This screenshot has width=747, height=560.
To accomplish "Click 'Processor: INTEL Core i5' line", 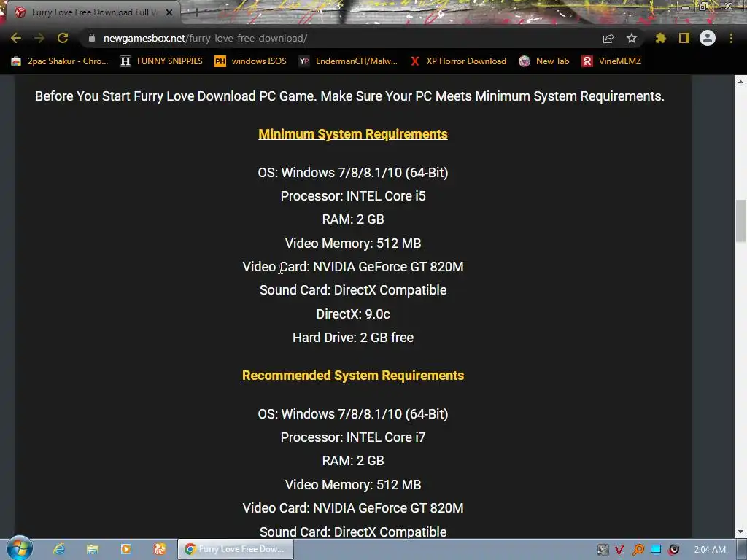I will (x=353, y=196).
